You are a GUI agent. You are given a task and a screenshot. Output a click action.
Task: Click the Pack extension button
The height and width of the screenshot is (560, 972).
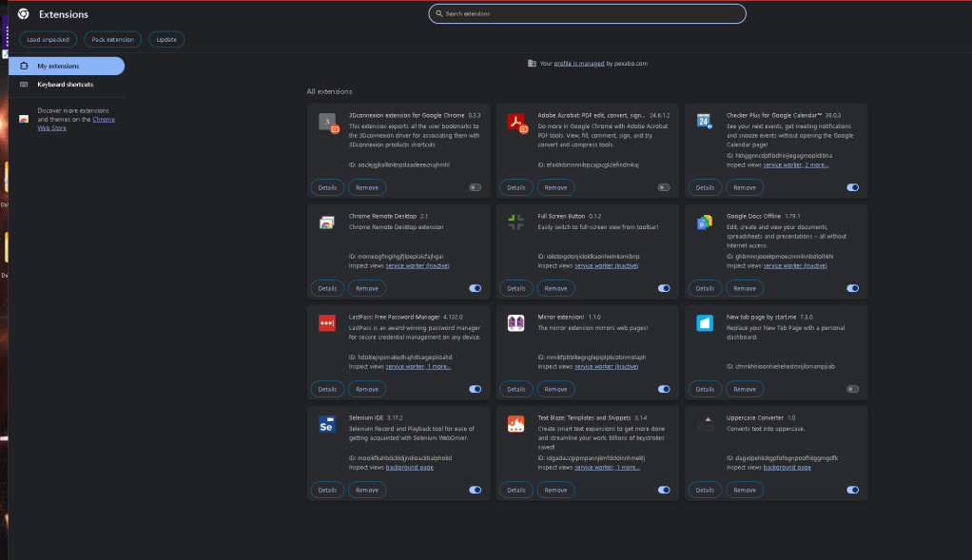coord(113,40)
